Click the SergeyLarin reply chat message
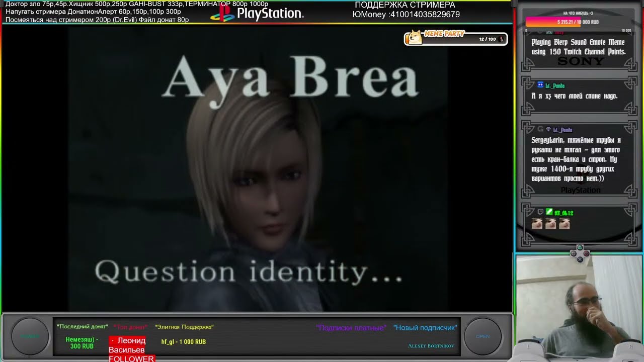Image resolution: width=644 pixels, height=362 pixels. pyautogui.click(x=577, y=159)
